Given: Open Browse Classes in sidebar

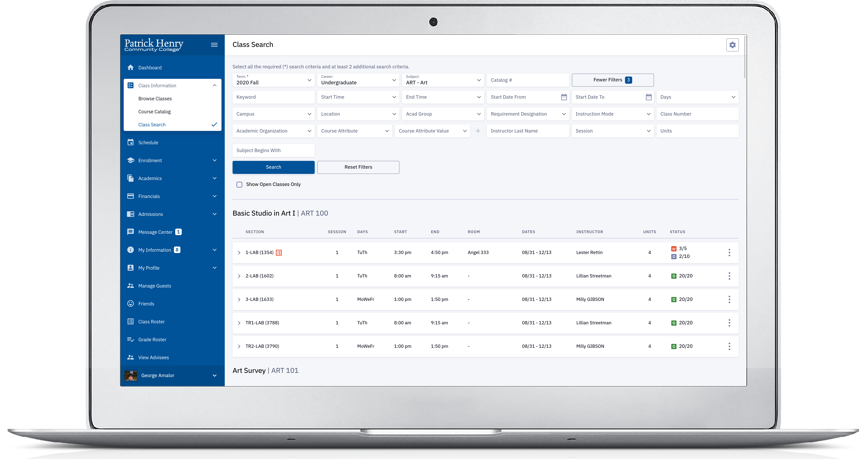Looking at the screenshot, I should click(155, 99).
